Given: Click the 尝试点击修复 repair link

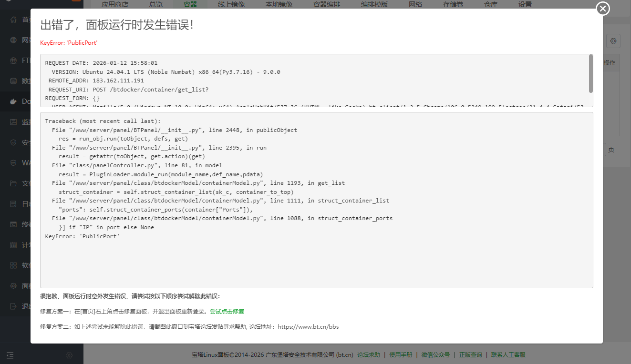Looking at the screenshot, I should [226, 311].
